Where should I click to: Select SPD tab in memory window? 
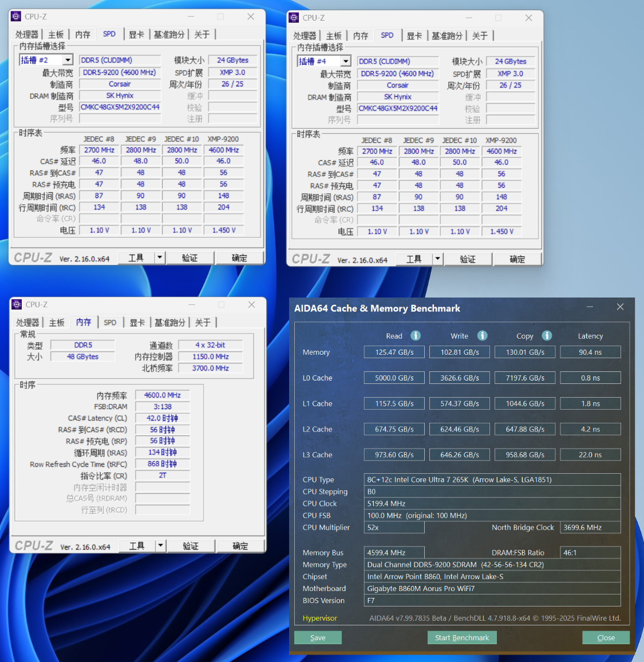pyautogui.click(x=110, y=323)
